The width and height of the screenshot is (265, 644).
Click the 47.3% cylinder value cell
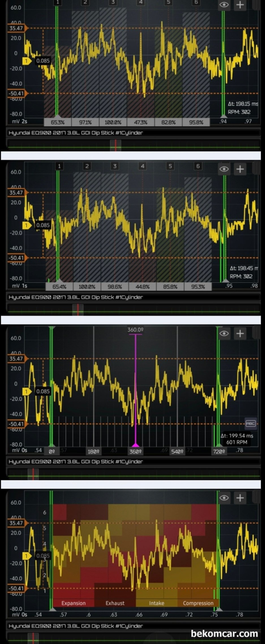tap(141, 122)
